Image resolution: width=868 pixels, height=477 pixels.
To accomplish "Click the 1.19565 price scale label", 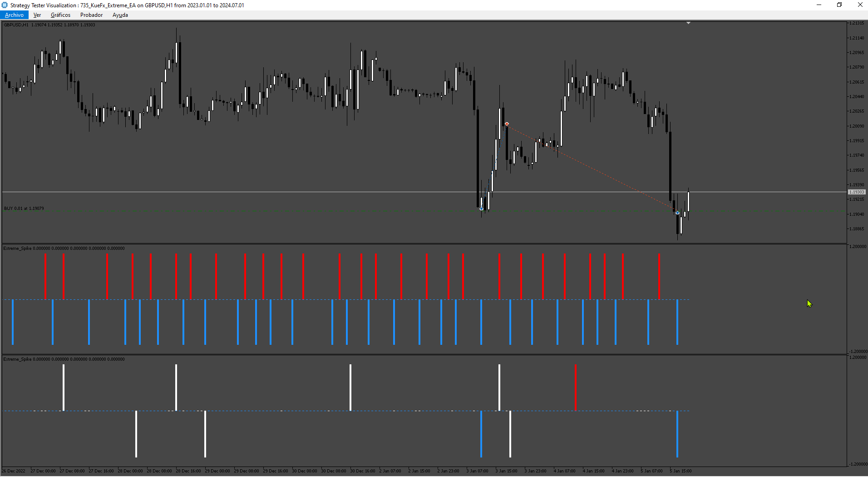I will pos(857,170).
